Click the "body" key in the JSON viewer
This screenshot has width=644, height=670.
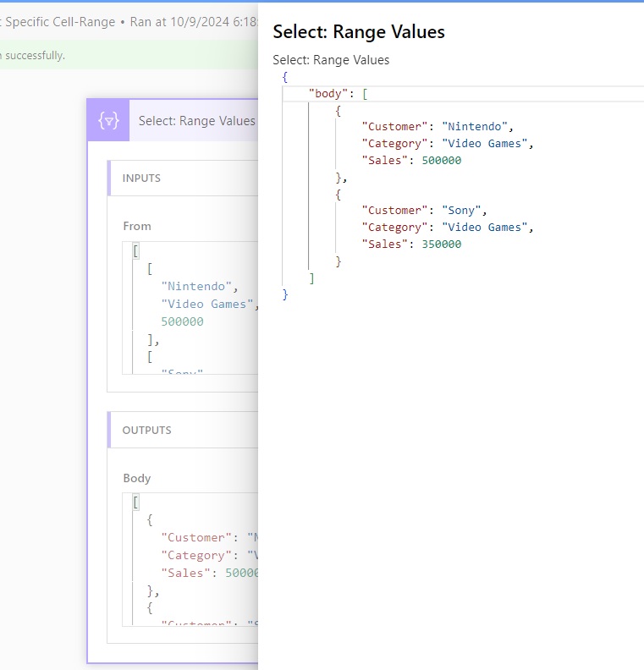pos(328,93)
